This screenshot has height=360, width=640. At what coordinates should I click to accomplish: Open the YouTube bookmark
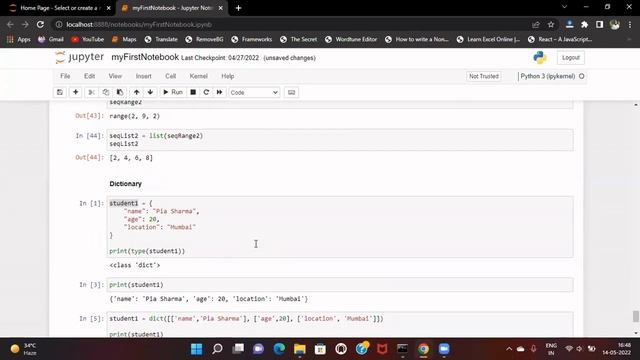[x=87, y=39]
